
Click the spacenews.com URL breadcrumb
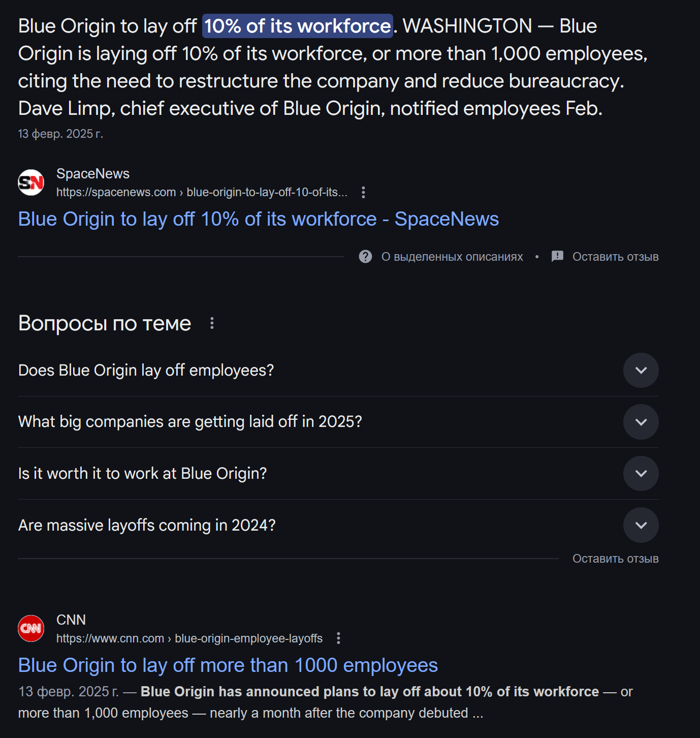pyautogui.click(x=202, y=192)
